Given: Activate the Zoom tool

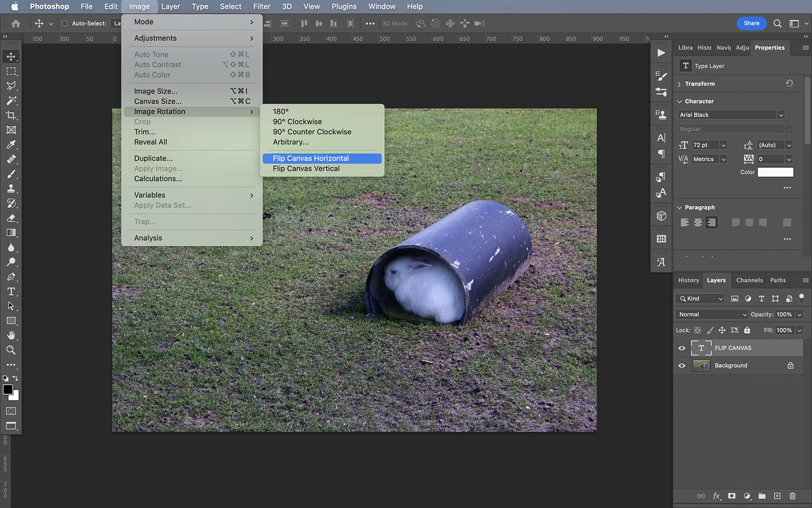Looking at the screenshot, I should coord(11,350).
